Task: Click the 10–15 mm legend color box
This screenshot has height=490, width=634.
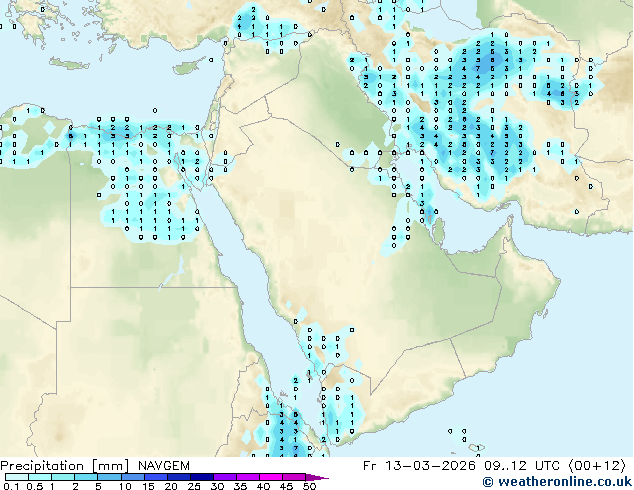Action: click(133, 477)
